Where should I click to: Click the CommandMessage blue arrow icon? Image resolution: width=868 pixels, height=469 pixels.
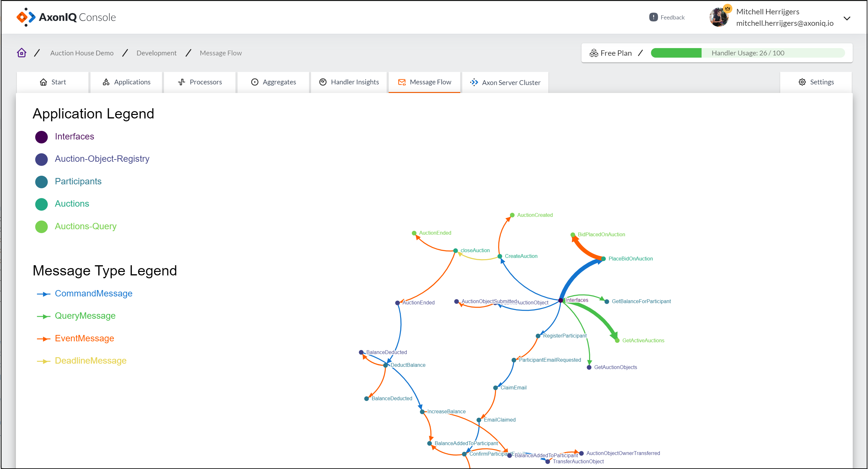44,294
